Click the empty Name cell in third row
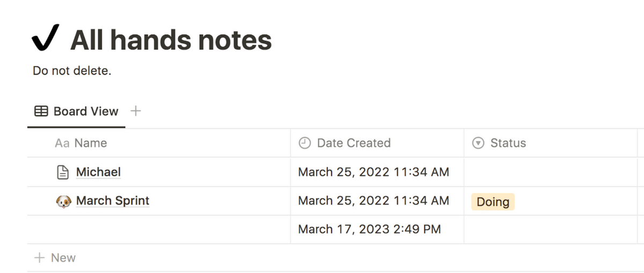 (x=159, y=230)
